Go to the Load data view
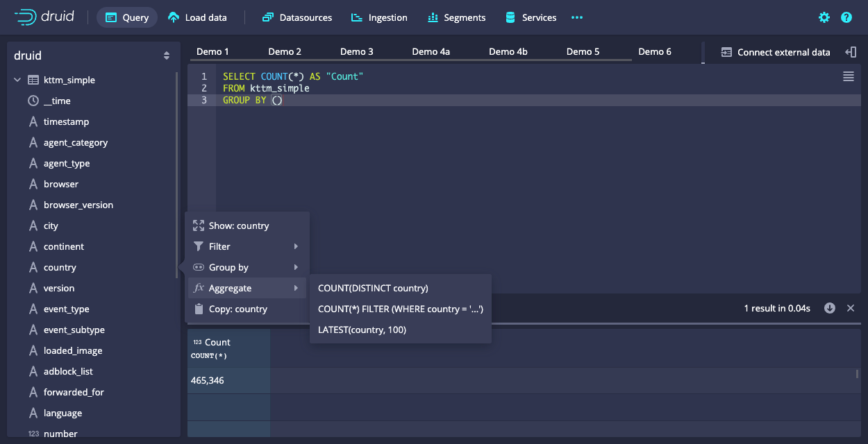868x444 pixels. [x=197, y=17]
